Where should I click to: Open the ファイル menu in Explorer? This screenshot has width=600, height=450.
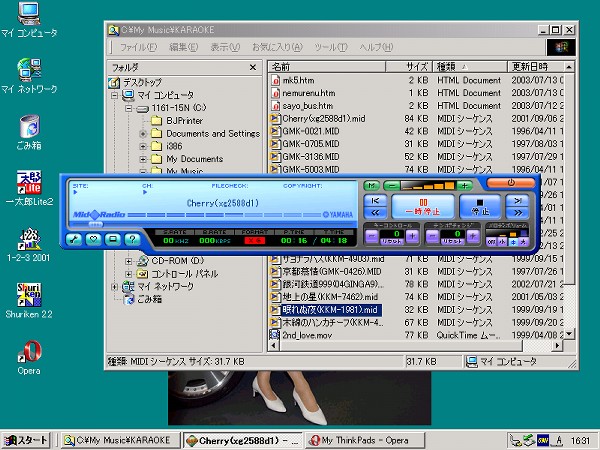[x=138, y=47]
